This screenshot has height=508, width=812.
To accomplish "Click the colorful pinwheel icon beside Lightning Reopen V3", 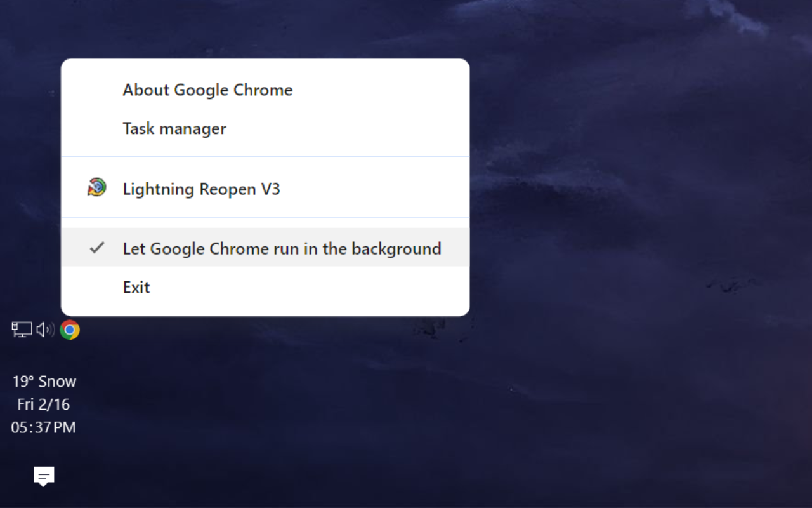I will pos(96,187).
